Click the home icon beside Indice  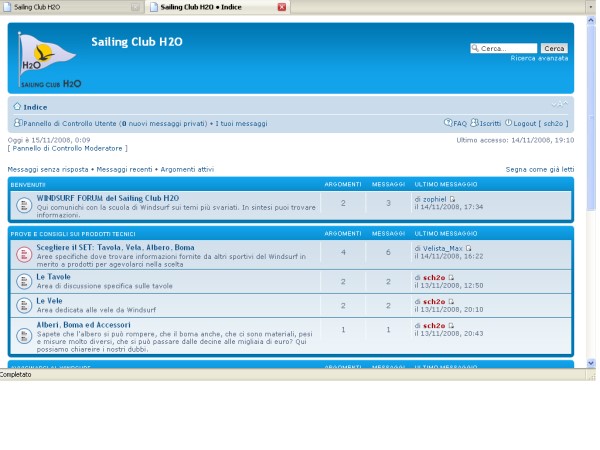click(17, 106)
